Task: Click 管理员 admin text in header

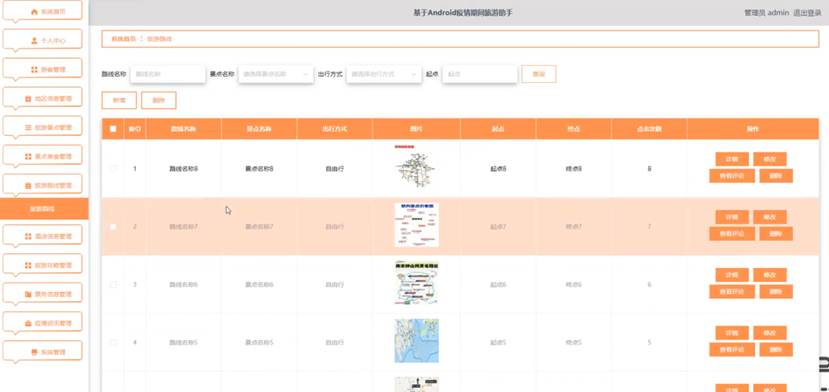Action: (x=767, y=13)
